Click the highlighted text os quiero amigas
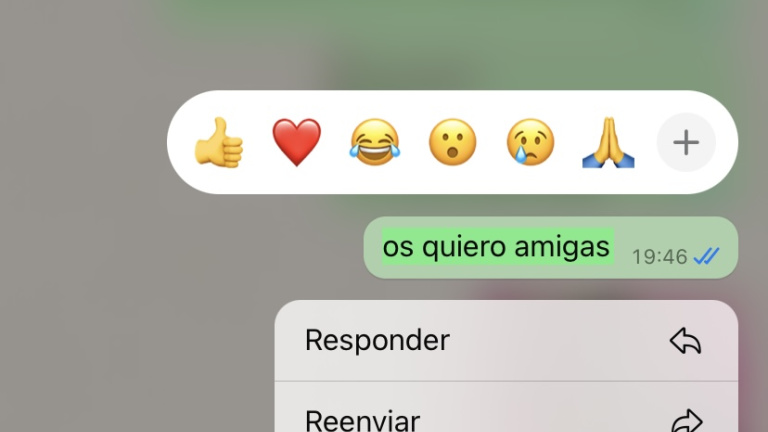This screenshot has width=768, height=432. click(497, 246)
